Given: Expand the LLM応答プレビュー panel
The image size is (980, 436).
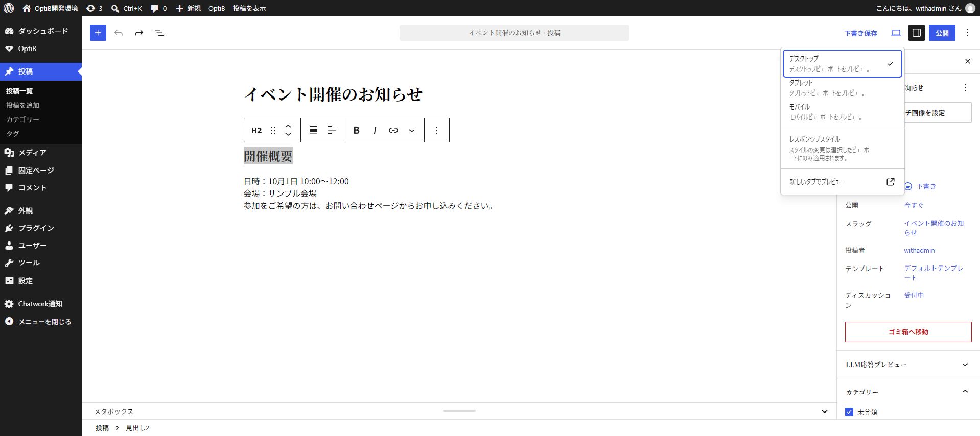Looking at the screenshot, I should click(908, 365).
